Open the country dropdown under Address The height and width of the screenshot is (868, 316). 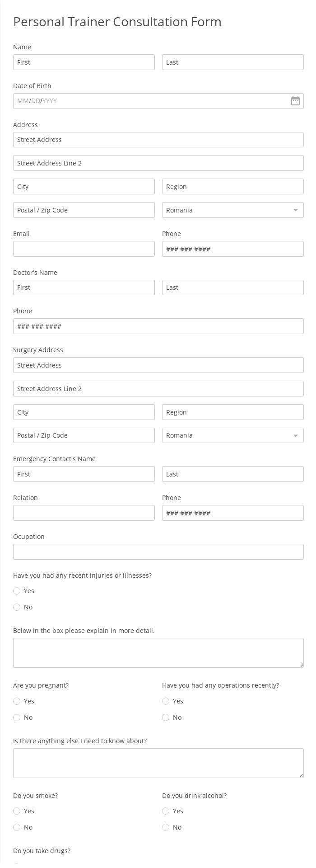[x=232, y=210]
